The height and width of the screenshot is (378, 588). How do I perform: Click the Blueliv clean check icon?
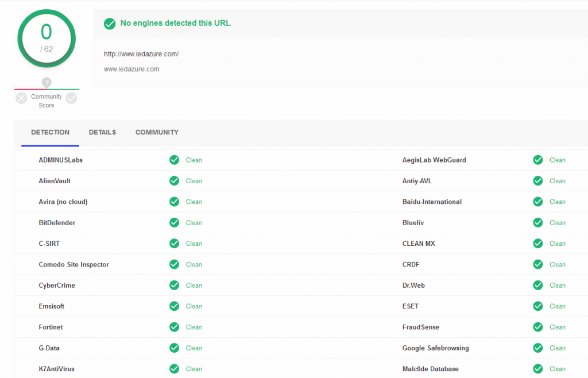pyautogui.click(x=538, y=223)
